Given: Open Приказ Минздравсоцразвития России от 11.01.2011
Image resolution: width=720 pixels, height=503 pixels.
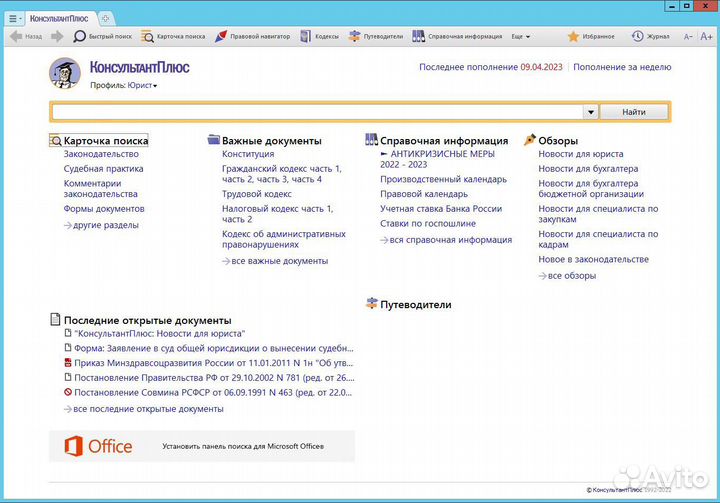Looking at the screenshot, I should pos(214,363).
